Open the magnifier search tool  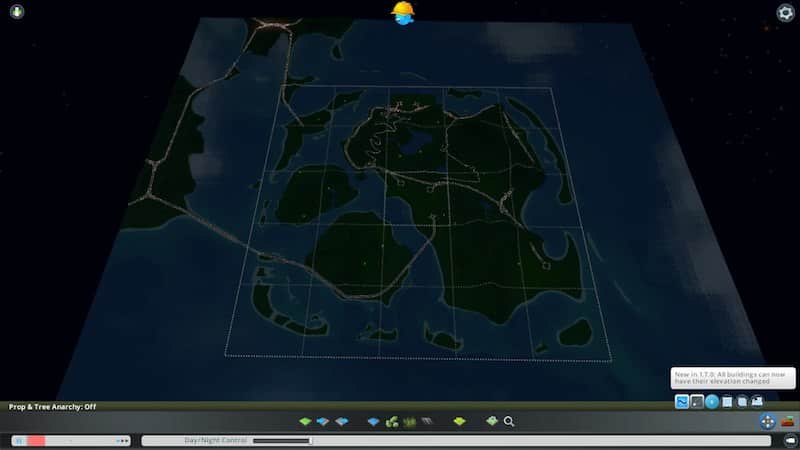pyautogui.click(x=509, y=422)
